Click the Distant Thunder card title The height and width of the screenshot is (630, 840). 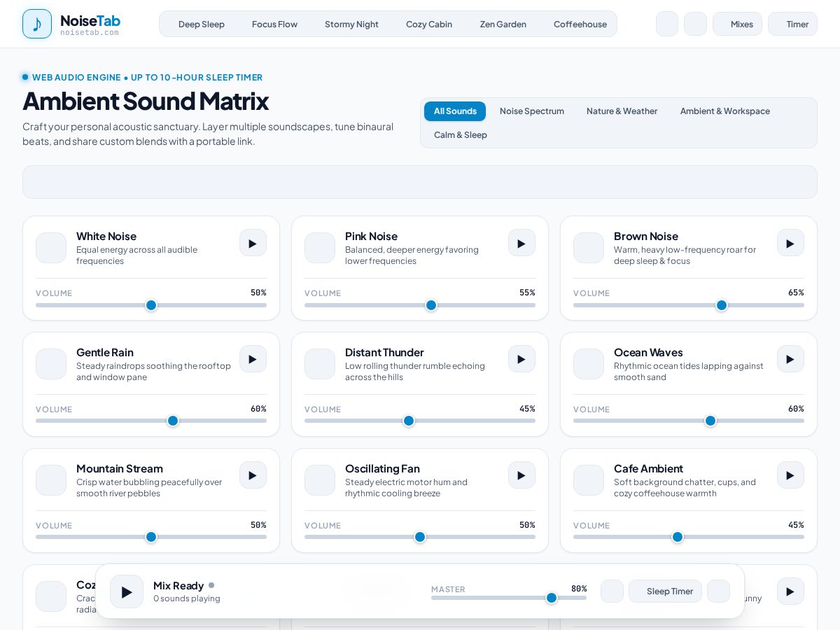click(384, 352)
